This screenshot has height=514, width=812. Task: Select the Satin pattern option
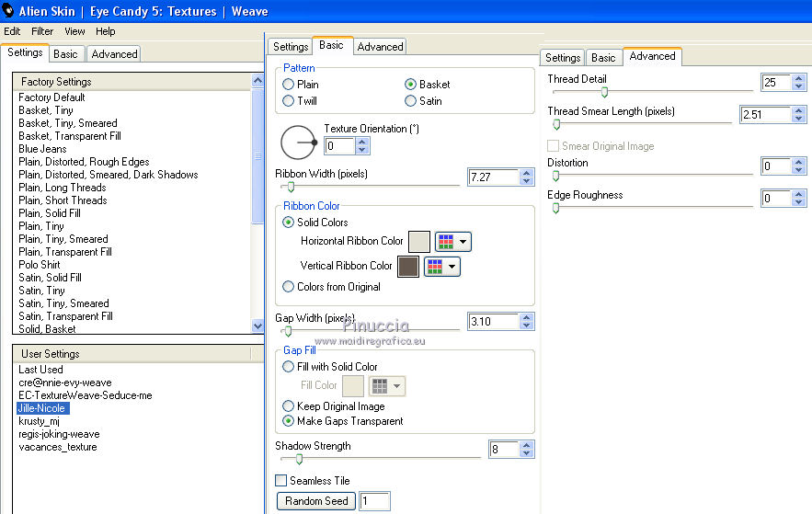411,101
